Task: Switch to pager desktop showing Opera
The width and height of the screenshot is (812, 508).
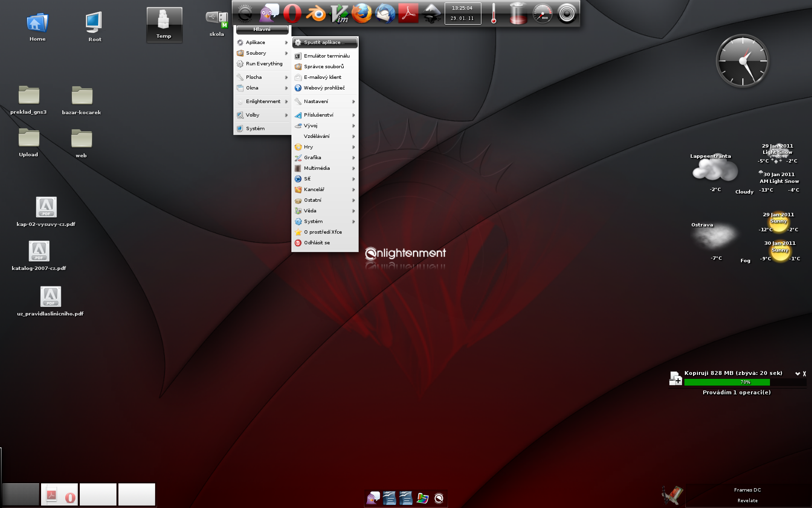Action: pyautogui.click(x=59, y=494)
